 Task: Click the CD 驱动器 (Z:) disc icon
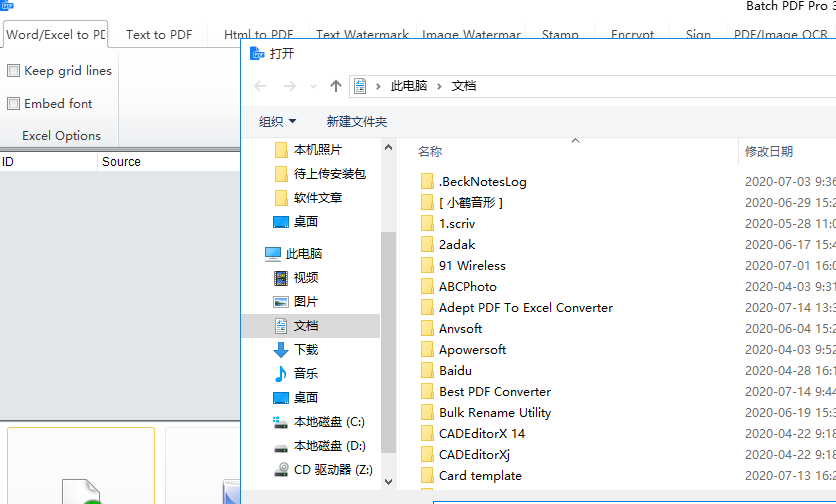click(281, 470)
